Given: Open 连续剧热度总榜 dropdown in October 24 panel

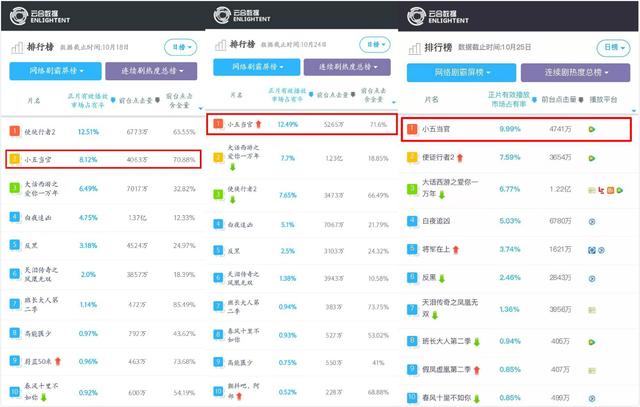Looking at the screenshot, I should coord(347,67).
